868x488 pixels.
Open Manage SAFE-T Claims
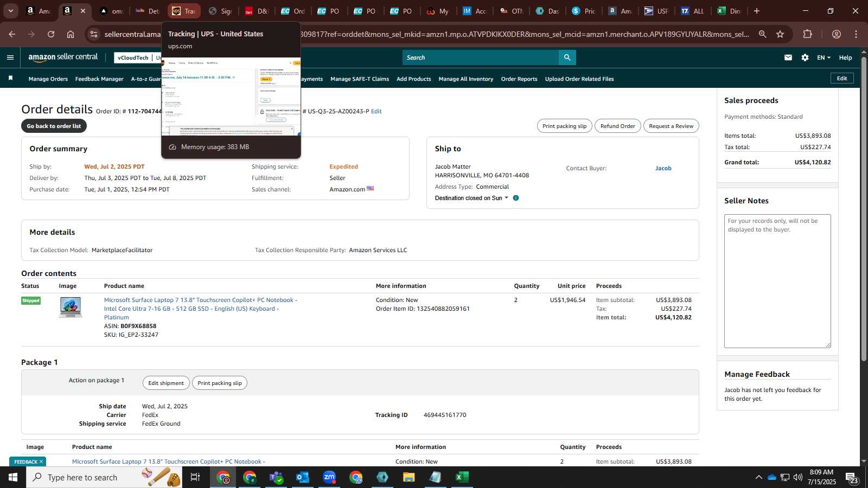click(x=360, y=79)
